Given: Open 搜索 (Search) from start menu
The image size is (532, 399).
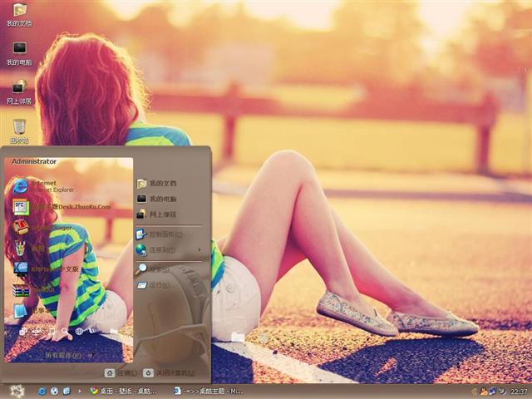Looking at the screenshot, I should 158,269.
